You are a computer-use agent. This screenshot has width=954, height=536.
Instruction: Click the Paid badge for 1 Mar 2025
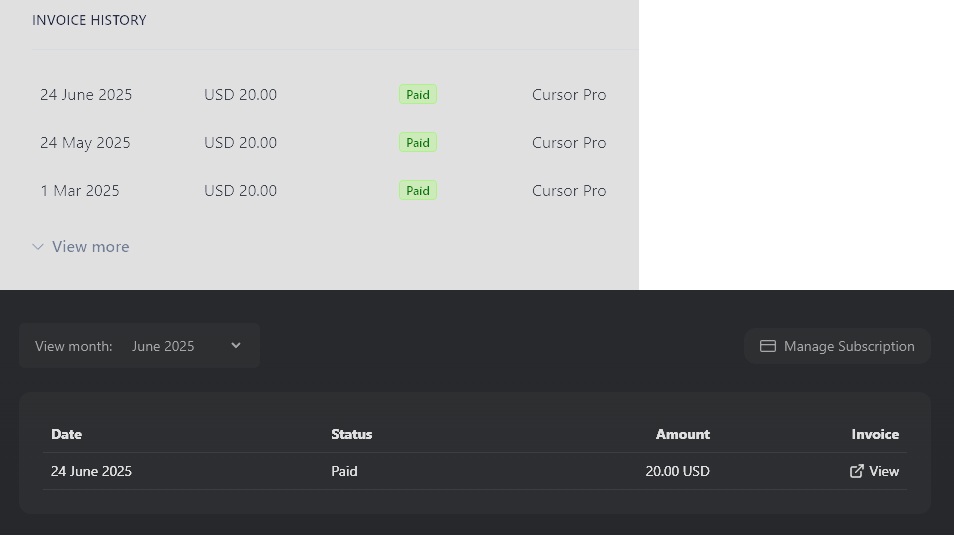point(418,190)
